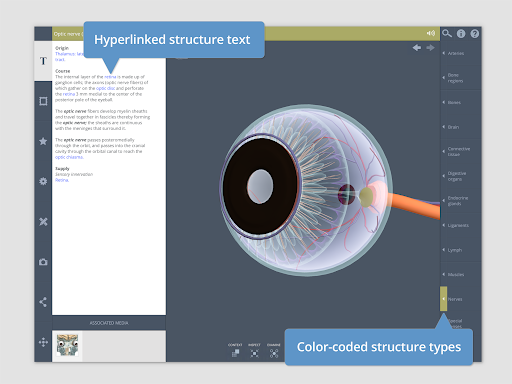Open the info icon at top right
This screenshot has height=384, width=512.
pyautogui.click(x=461, y=34)
